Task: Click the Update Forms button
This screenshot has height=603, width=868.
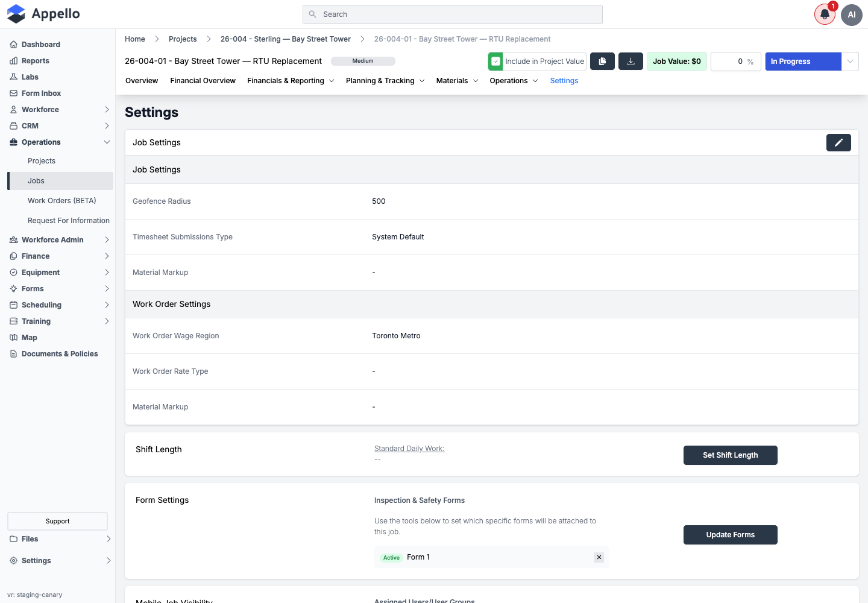Action: [x=731, y=535]
